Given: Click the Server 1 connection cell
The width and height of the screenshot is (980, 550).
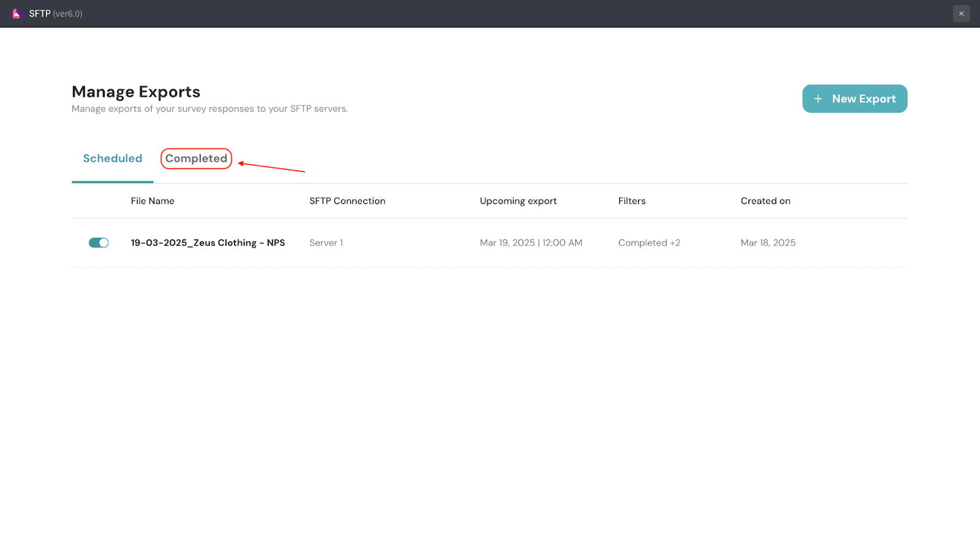Looking at the screenshot, I should pyautogui.click(x=326, y=243).
